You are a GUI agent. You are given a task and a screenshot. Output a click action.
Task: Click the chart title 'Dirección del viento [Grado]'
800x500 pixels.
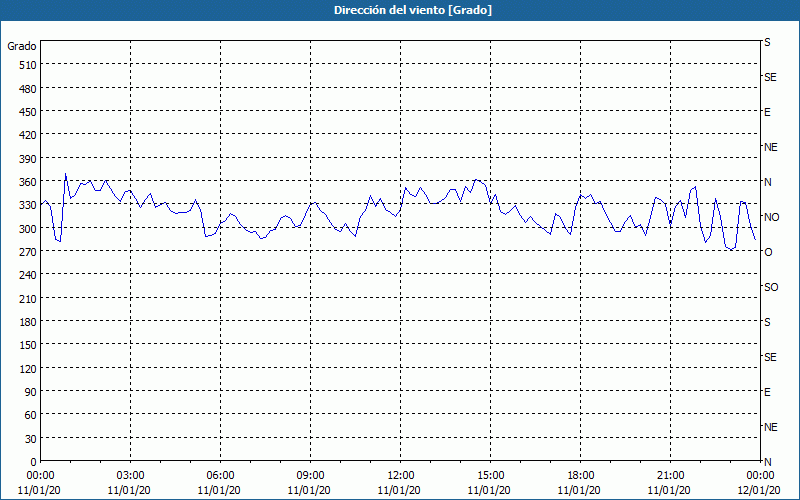[x=413, y=10]
